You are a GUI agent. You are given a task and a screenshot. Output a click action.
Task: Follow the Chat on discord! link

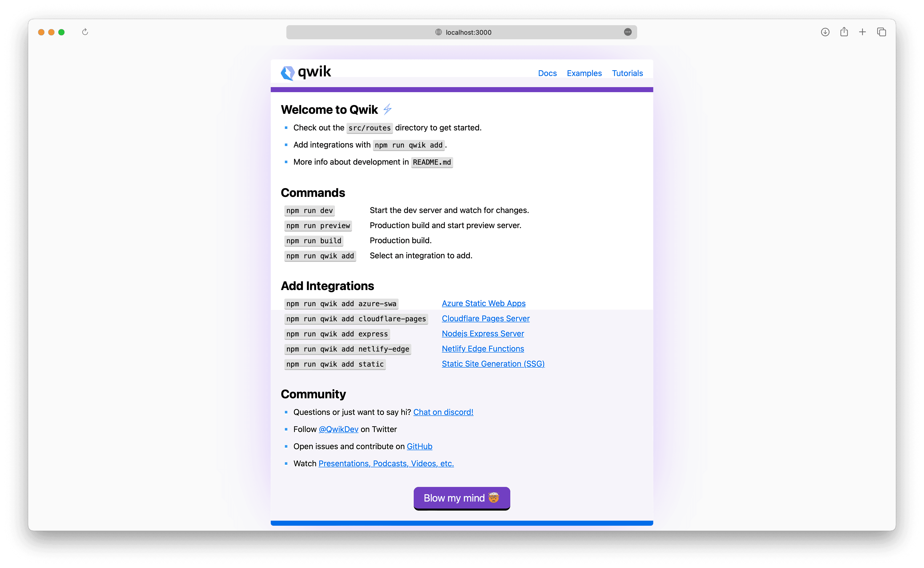[443, 412]
